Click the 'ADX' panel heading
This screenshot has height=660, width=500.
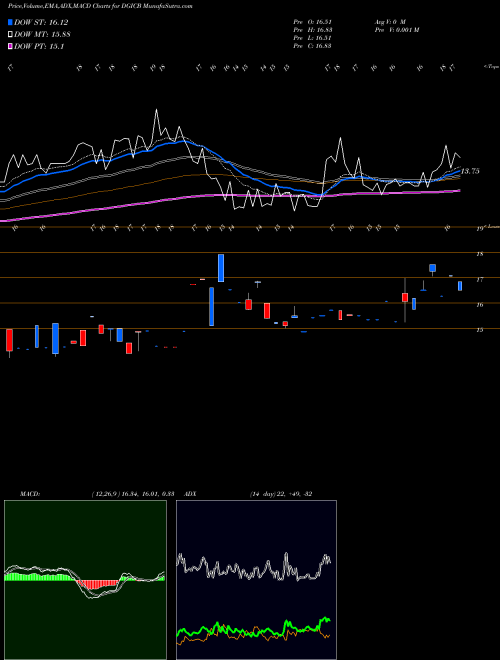(x=191, y=494)
